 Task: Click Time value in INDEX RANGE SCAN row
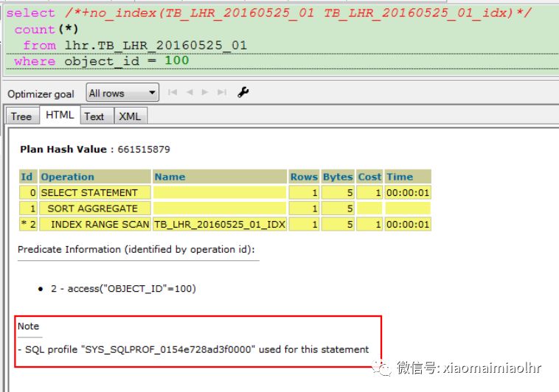pyautogui.click(x=408, y=224)
